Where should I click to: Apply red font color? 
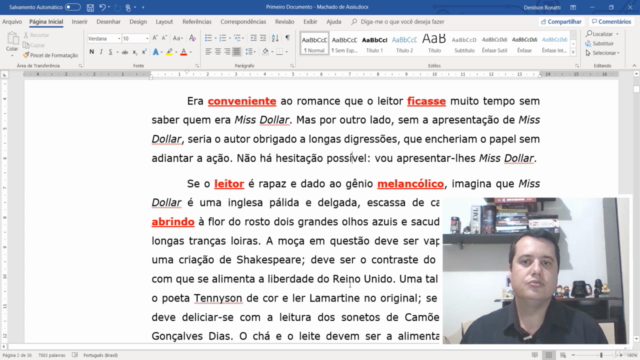[x=184, y=52]
